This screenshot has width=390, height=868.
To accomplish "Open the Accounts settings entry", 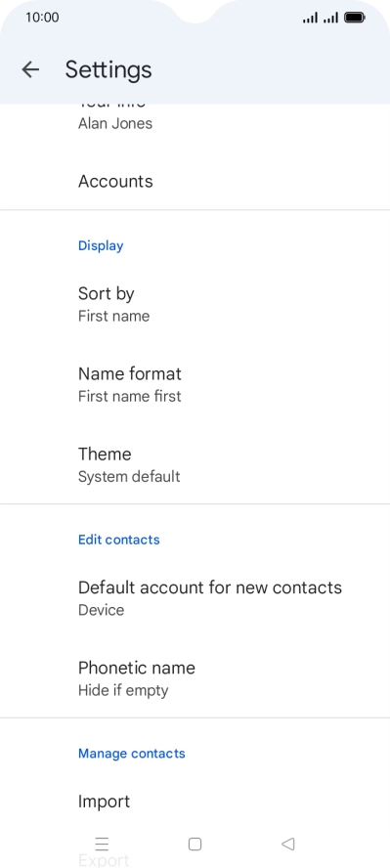I will coord(195,182).
